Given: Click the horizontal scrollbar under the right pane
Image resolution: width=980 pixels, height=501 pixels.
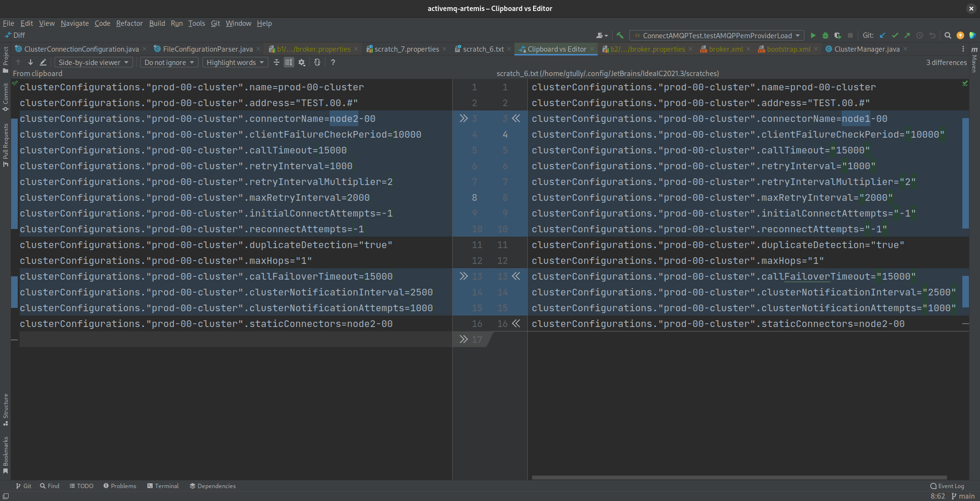Looking at the screenshot, I should click(x=739, y=477).
